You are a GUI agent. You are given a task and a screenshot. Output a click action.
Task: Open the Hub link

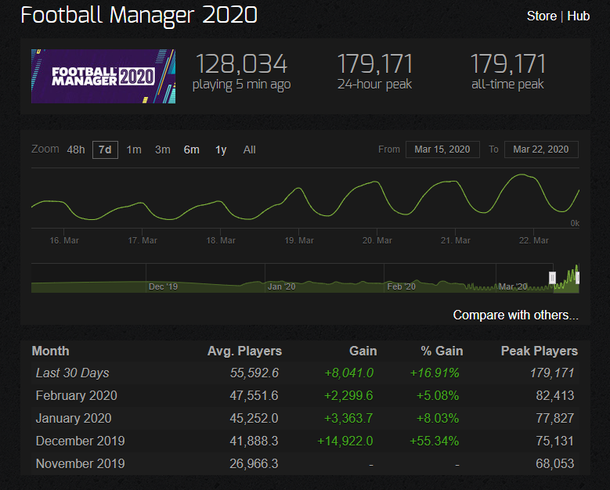[578, 16]
